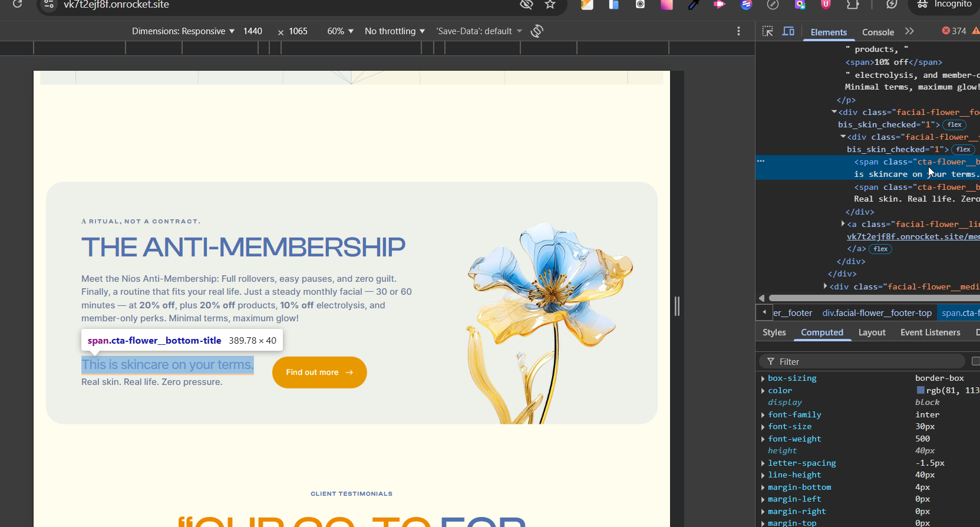
Task: Open the 60% zoom dropdown
Action: click(340, 31)
